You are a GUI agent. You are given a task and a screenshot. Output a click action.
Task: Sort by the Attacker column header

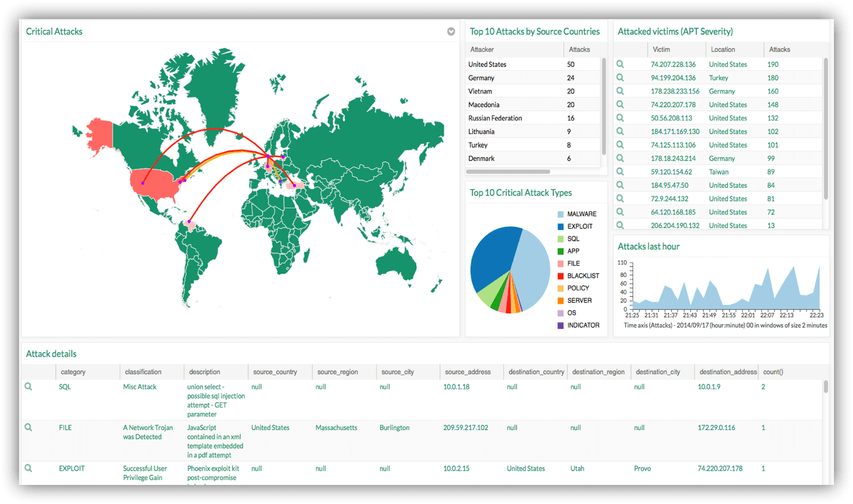pos(482,49)
